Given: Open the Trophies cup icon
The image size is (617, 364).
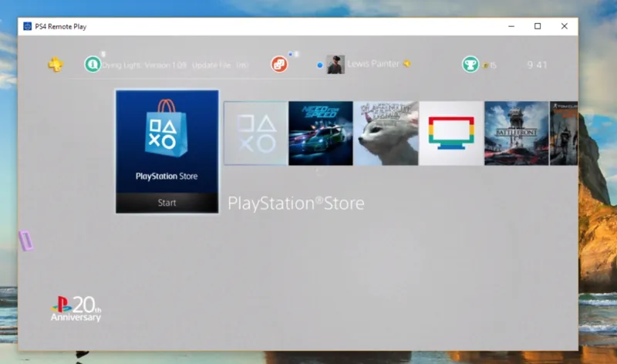Looking at the screenshot, I should (x=470, y=65).
